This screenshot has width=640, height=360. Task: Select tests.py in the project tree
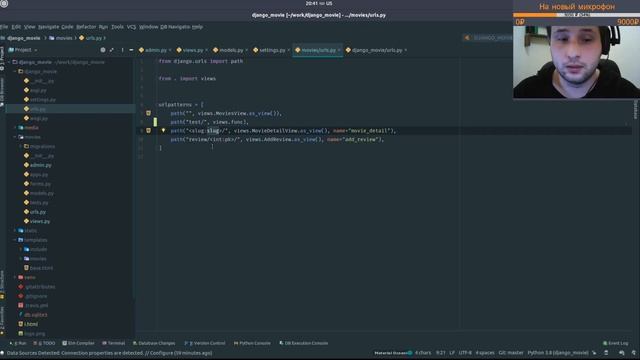click(36, 203)
